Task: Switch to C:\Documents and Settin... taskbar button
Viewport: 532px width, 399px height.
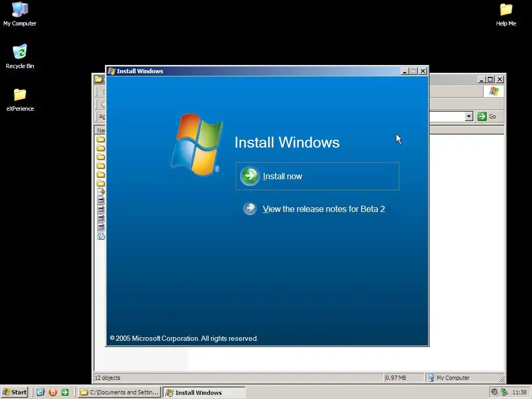Action: pyautogui.click(x=119, y=392)
